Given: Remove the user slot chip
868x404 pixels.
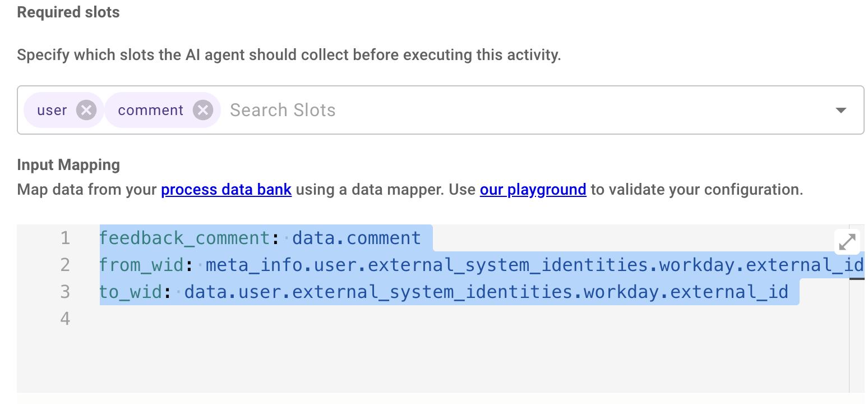Looking at the screenshot, I should coord(86,110).
